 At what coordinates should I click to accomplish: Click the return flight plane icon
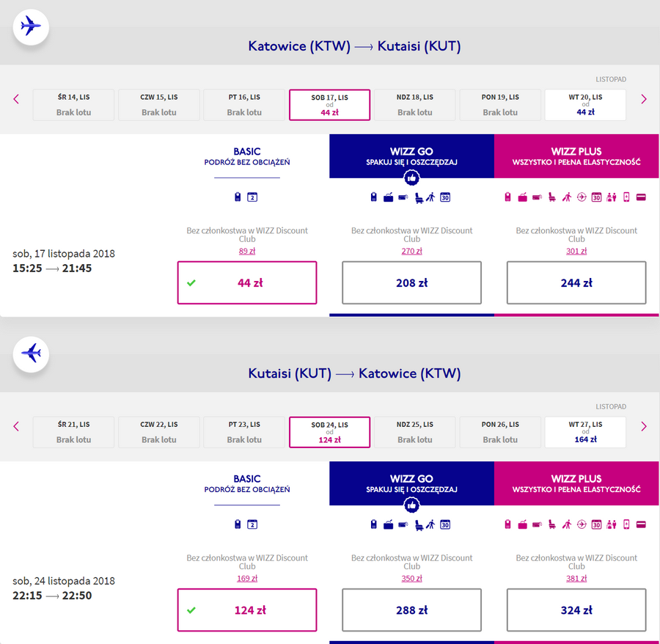pos(31,354)
